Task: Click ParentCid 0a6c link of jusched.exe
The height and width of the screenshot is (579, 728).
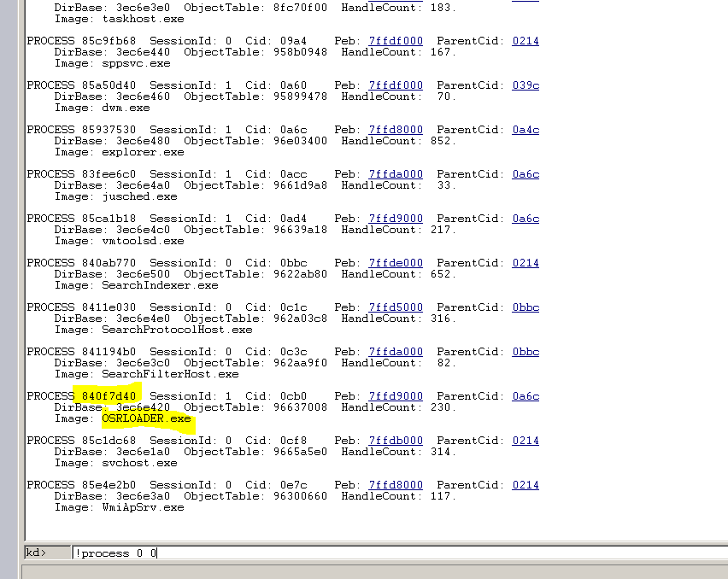Action: click(525, 174)
